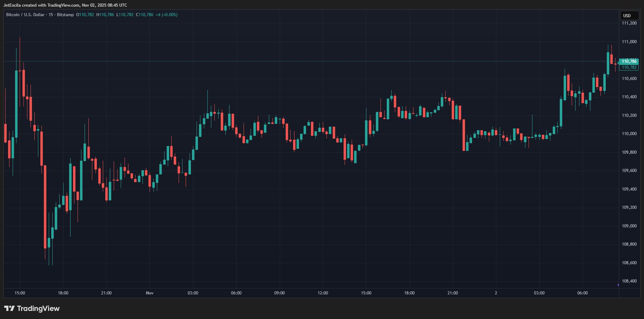
Task: Click the Bitstamp exchange name in legend
Action: click(x=65, y=15)
